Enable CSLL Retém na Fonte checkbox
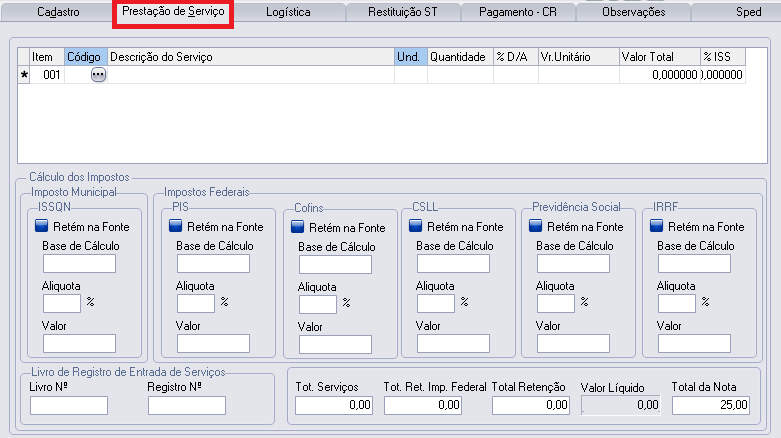This screenshot has height=438, width=781. click(x=416, y=227)
